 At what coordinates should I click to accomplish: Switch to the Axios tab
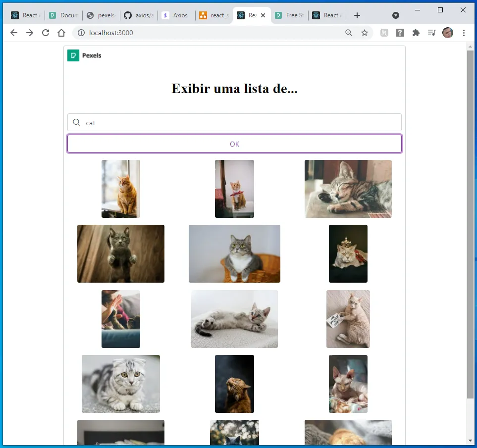[x=177, y=15]
